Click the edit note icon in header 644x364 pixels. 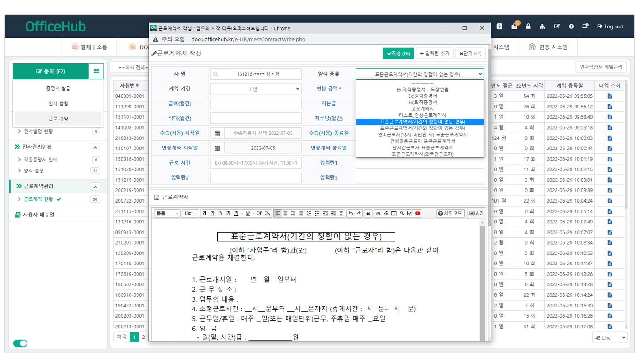coord(557,27)
